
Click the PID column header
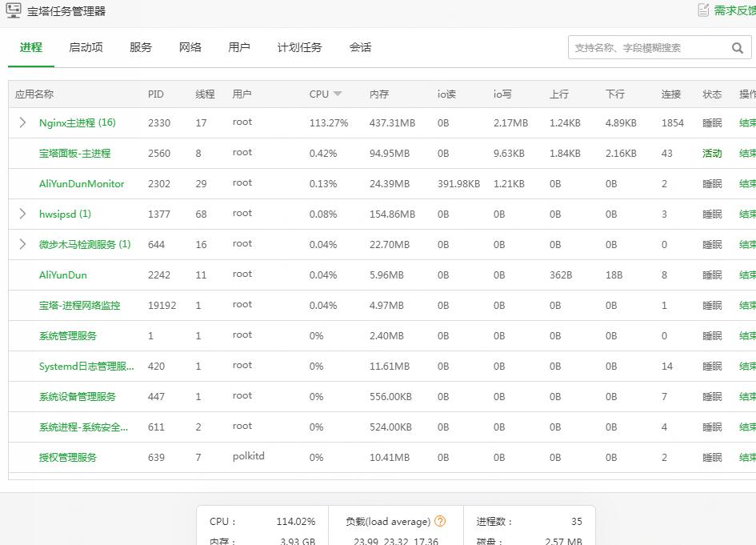pyautogui.click(x=156, y=94)
